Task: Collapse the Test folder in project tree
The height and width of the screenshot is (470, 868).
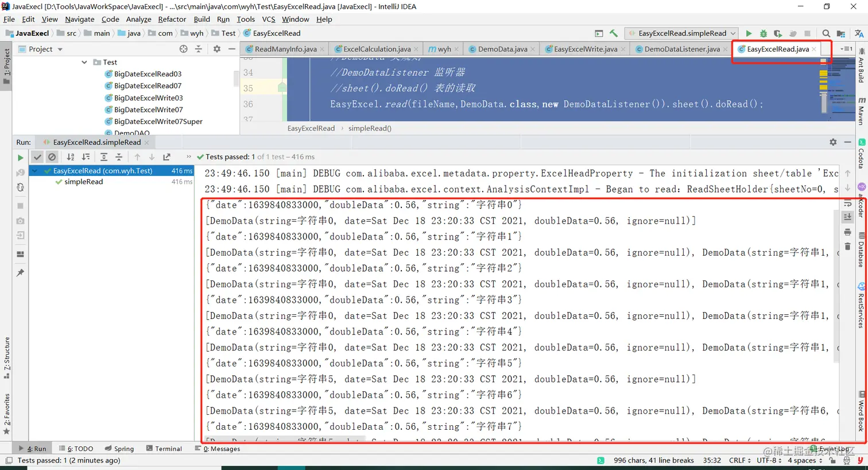Action: (84, 62)
